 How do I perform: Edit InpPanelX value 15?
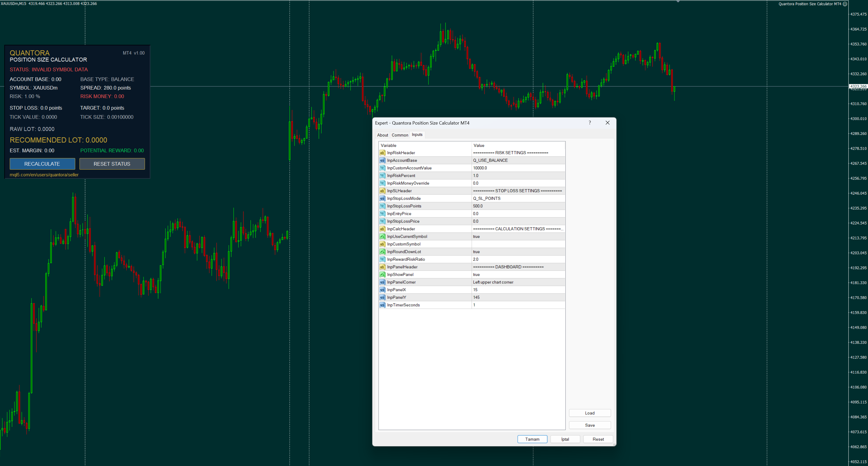coord(518,290)
